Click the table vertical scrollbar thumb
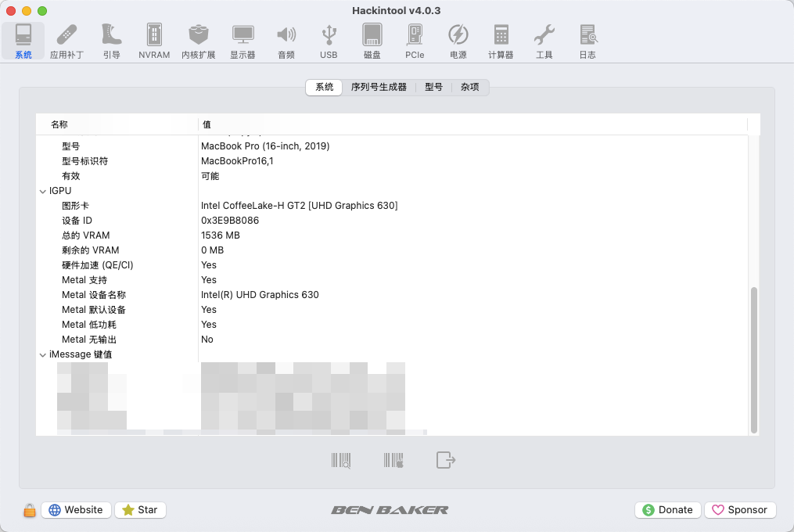794x532 pixels. pos(754,360)
